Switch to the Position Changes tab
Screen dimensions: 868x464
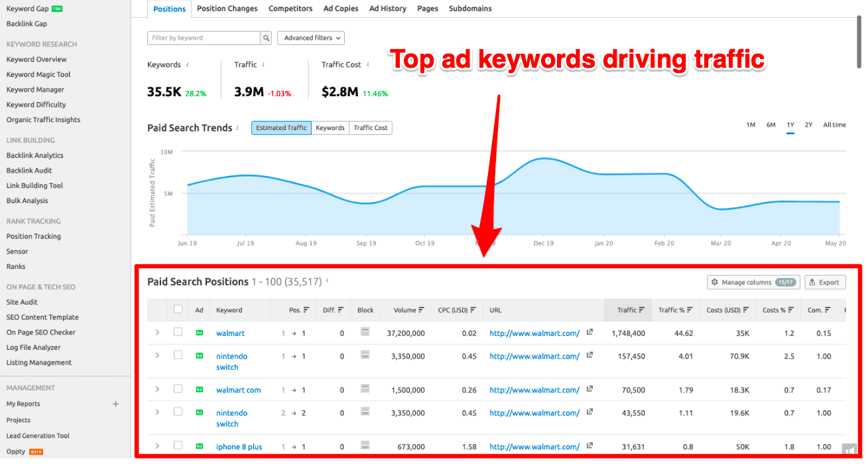tap(227, 8)
